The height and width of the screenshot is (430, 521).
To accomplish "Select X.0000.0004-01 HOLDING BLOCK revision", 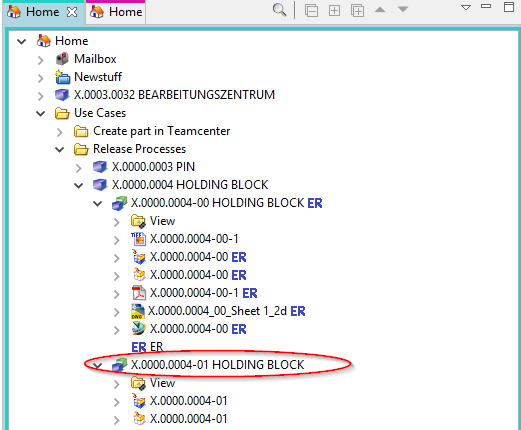I will pos(217,365).
